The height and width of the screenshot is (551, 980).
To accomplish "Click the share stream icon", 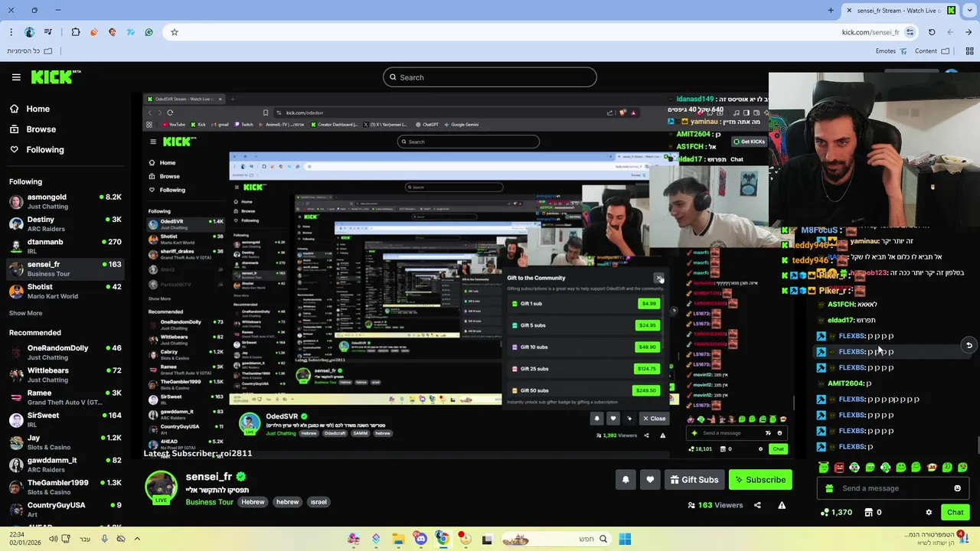I will click(757, 505).
